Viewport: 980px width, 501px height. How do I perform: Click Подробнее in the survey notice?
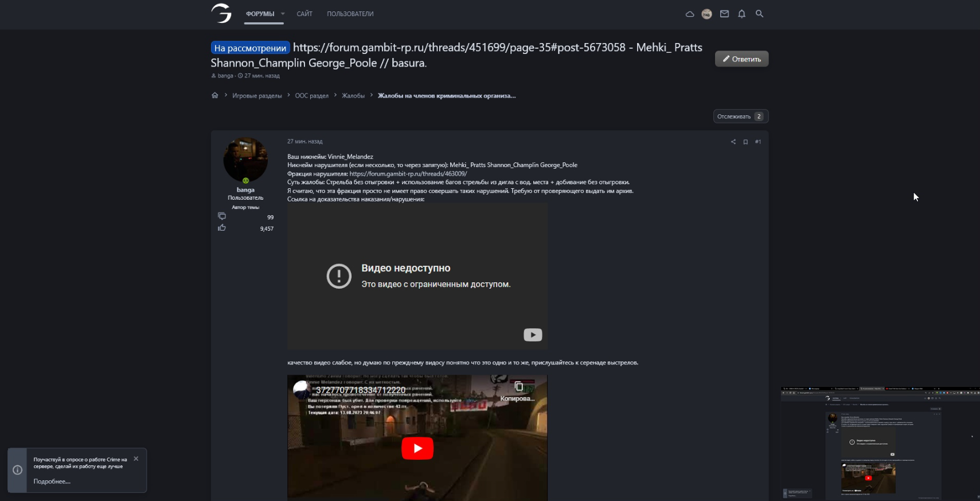point(52,481)
